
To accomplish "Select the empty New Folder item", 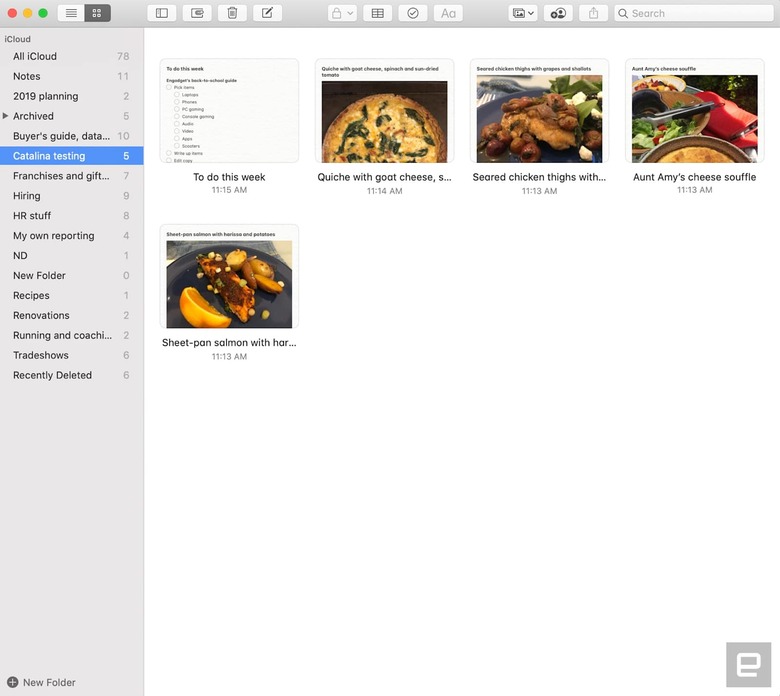I will coord(72,275).
